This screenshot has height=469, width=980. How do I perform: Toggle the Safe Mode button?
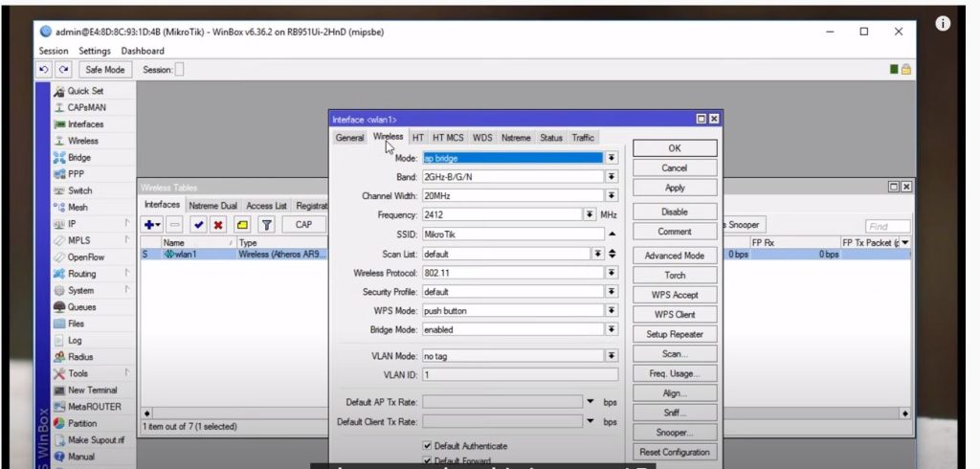(105, 70)
